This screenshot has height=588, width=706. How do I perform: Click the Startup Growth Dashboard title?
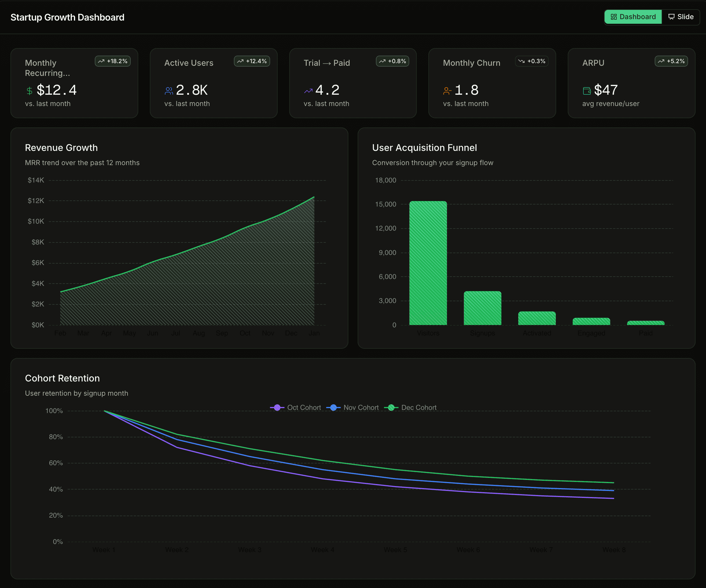(67, 17)
